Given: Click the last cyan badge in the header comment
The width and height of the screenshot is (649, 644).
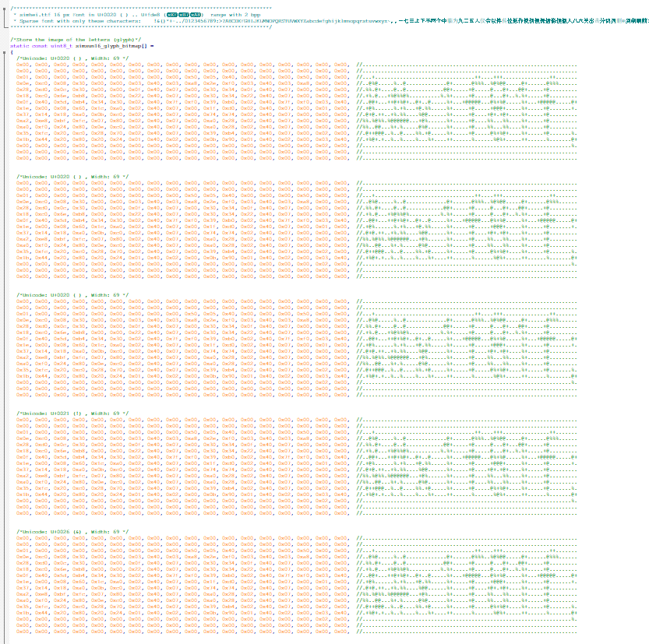Looking at the screenshot, I should (196, 13).
